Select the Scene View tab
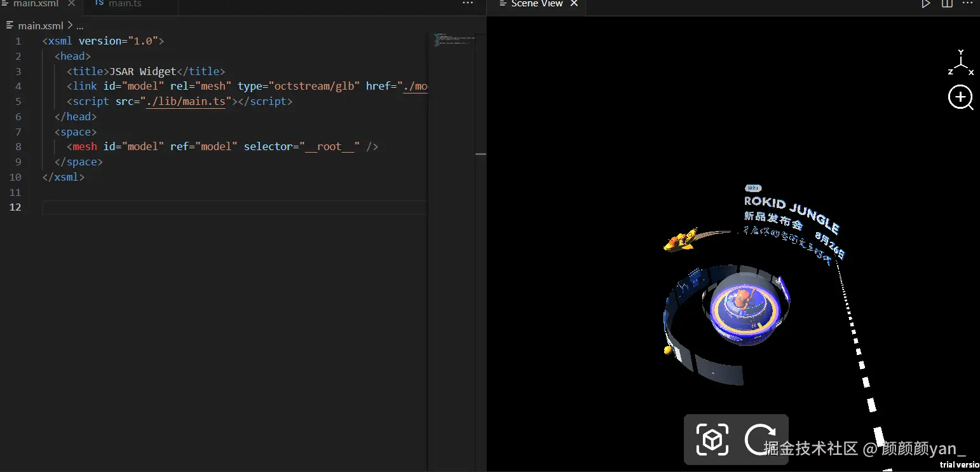The image size is (980, 472). tap(537, 4)
